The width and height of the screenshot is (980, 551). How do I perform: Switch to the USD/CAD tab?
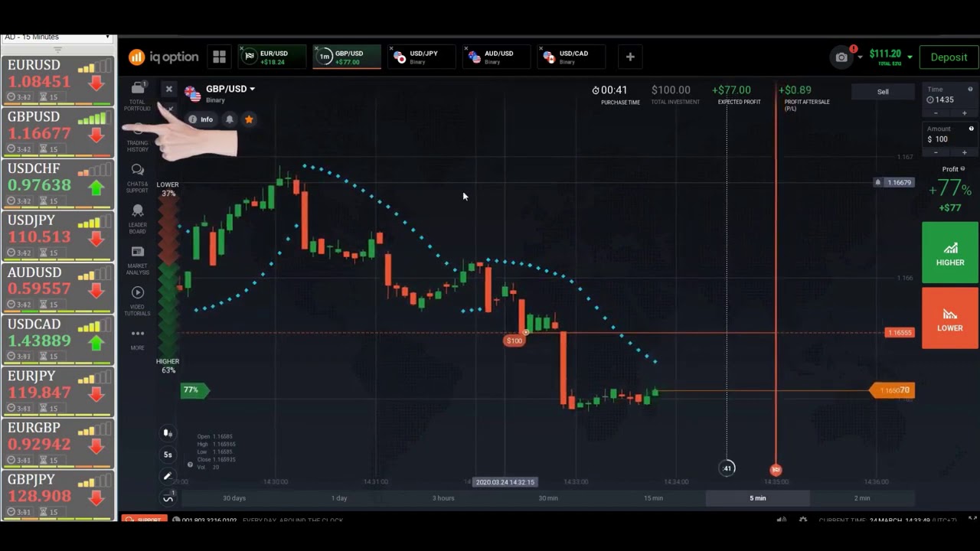[x=573, y=57]
